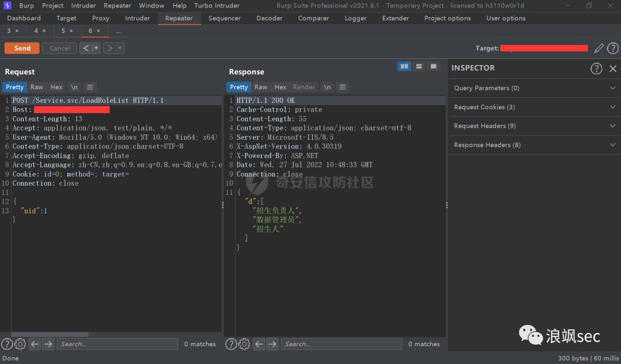This screenshot has width=621, height=364.
Task: Expand Query Parameters (0) section
Action: [534, 88]
